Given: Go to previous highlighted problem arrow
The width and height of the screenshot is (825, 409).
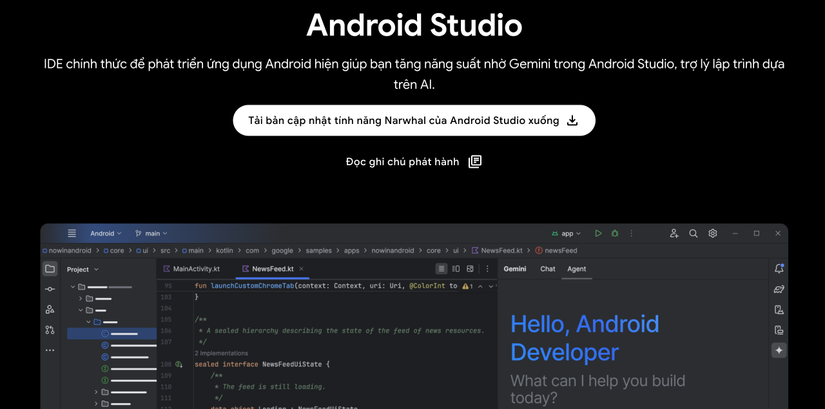Looking at the screenshot, I should 480,286.
